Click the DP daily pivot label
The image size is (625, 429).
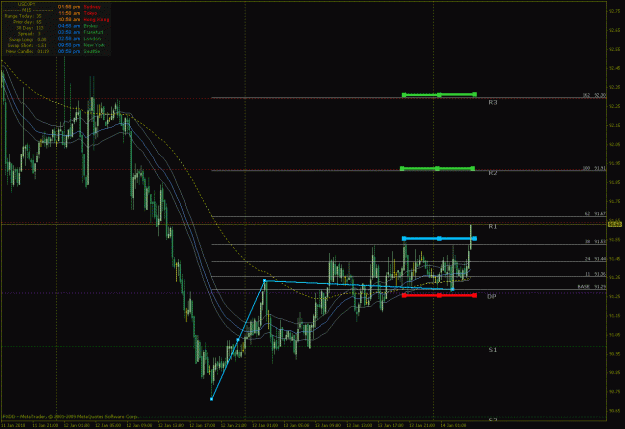(x=492, y=297)
